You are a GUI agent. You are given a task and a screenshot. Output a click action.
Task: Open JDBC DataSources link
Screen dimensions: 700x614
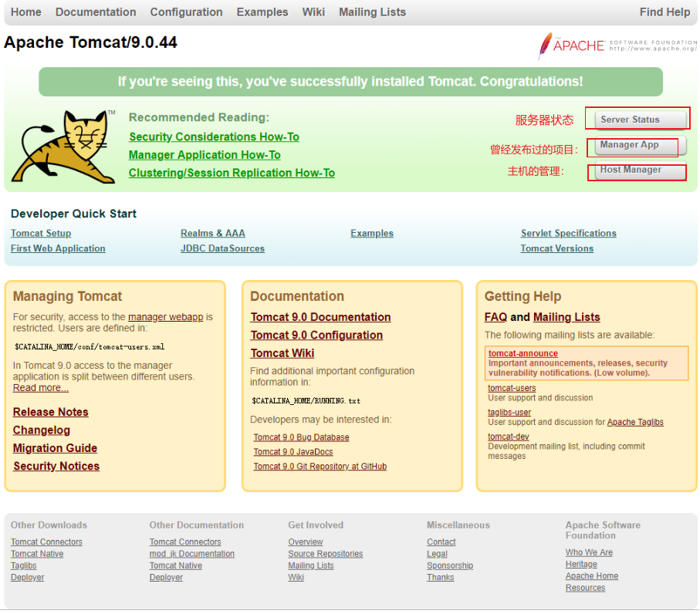(222, 248)
